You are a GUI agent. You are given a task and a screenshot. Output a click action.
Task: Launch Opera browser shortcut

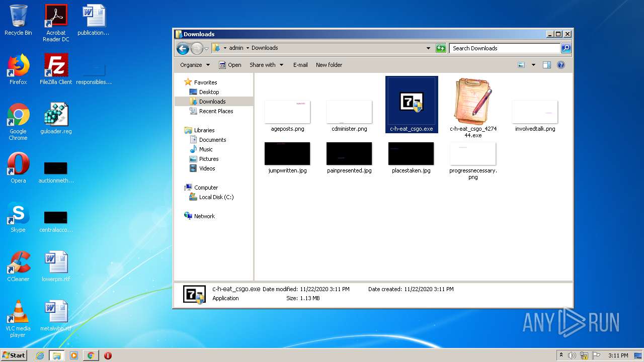(x=18, y=168)
